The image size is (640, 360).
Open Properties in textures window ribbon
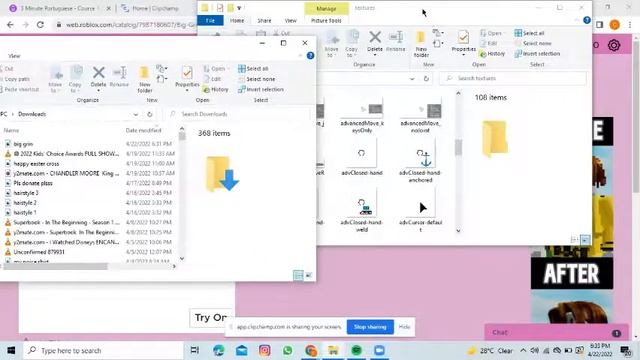464,42
